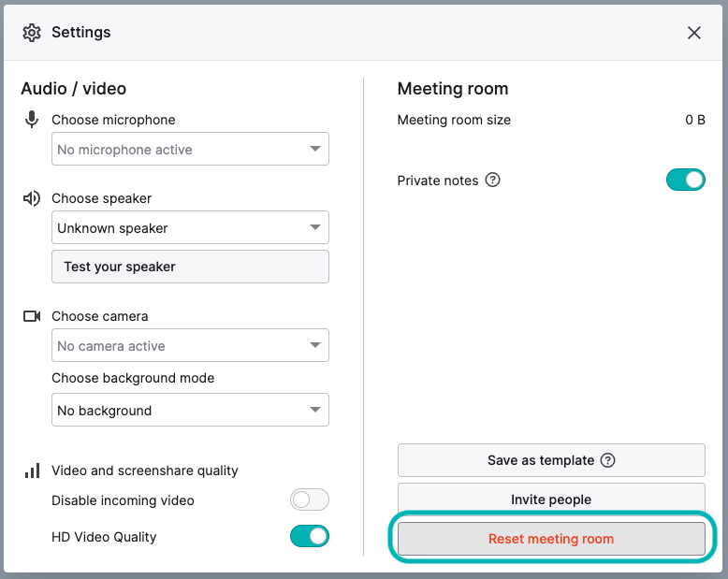
Task: Expand the Unknown speaker dropdown
Action: [190, 227]
